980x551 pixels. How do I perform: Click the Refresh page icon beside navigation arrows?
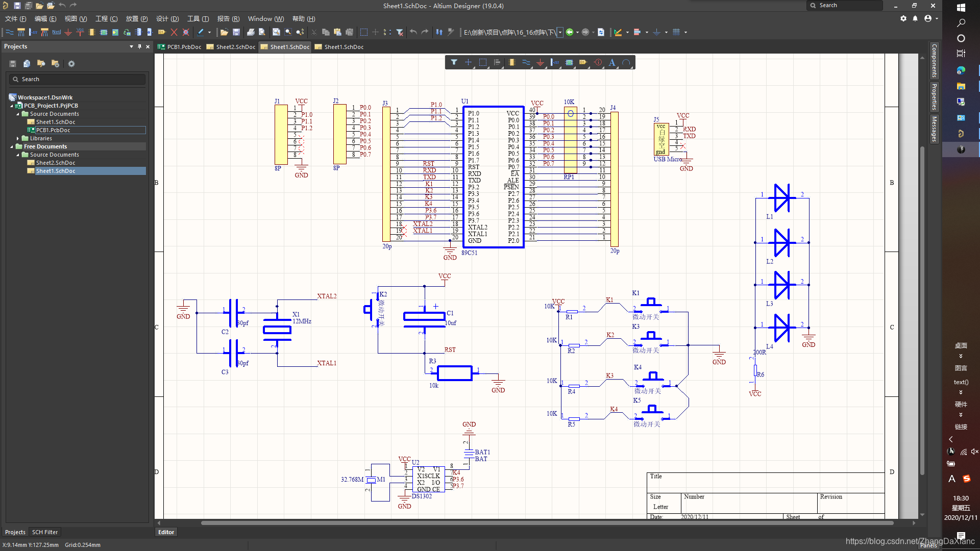[601, 32]
